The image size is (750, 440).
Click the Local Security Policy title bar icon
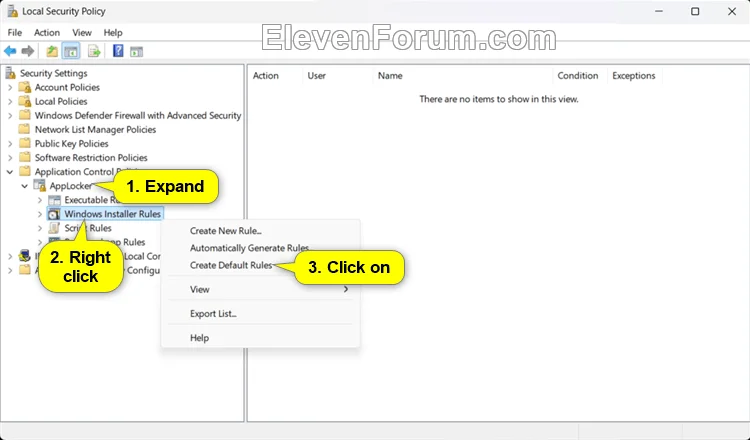[x=12, y=11]
